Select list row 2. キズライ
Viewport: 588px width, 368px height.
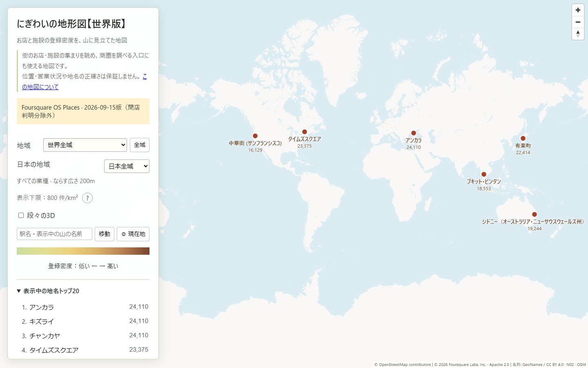tap(83, 321)
